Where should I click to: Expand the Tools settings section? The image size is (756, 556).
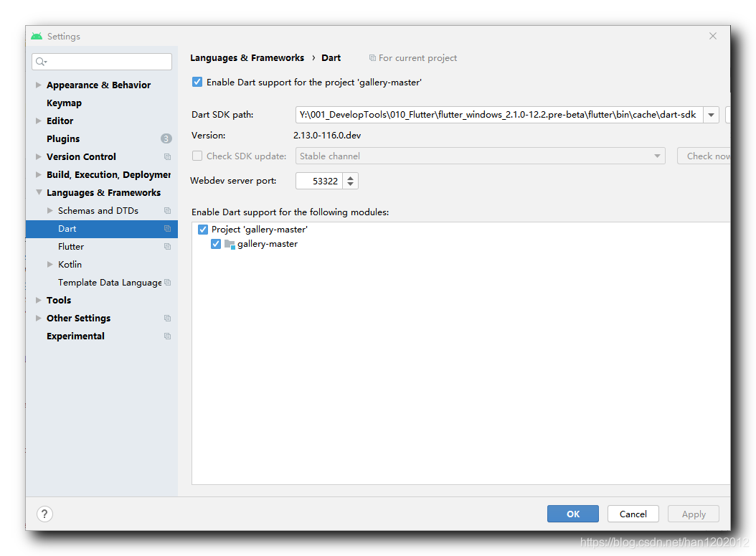coord(39,300)
